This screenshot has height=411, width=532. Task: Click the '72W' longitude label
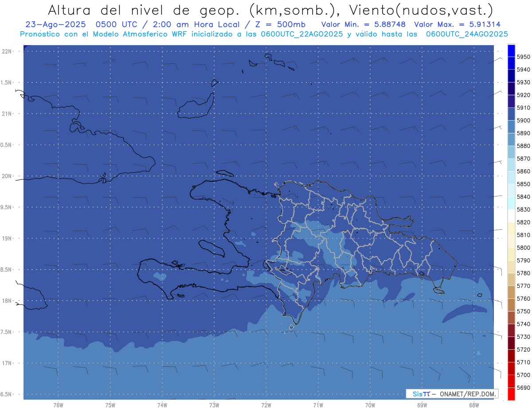pyautogui.click(x=266, y=405)
